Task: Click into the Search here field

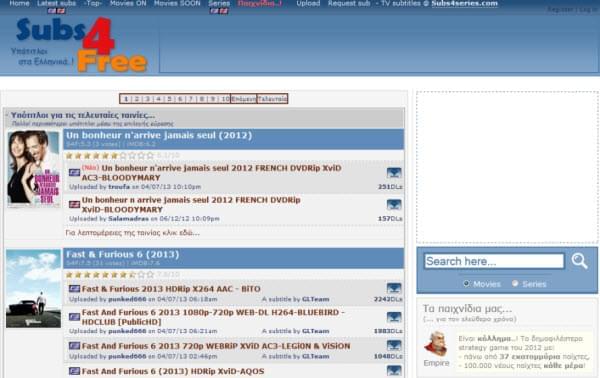Action: (x=494, y=261)
